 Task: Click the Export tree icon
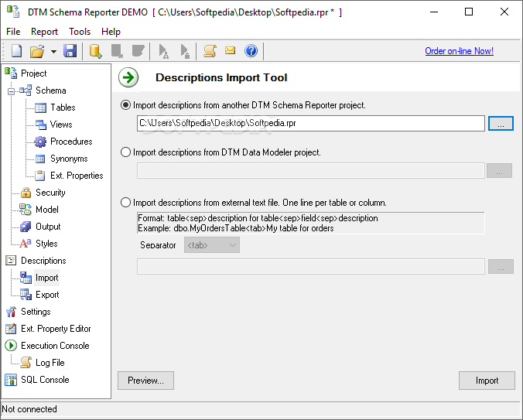click(x=26, y=295)
